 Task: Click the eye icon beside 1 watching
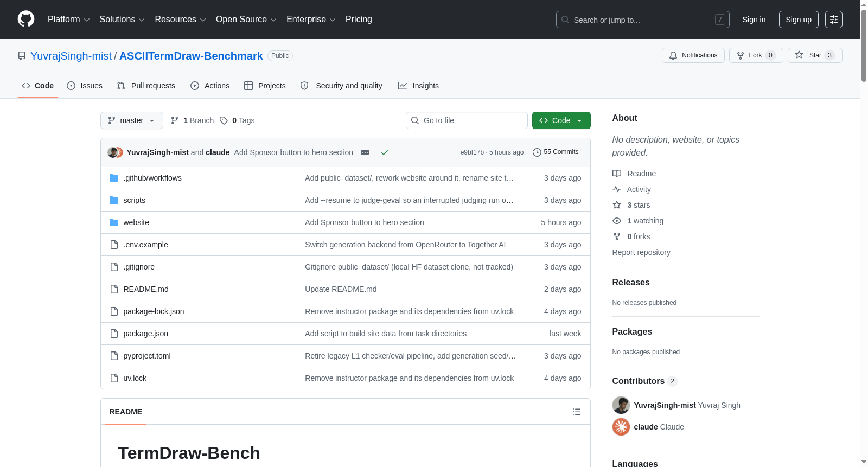(617, 221)
